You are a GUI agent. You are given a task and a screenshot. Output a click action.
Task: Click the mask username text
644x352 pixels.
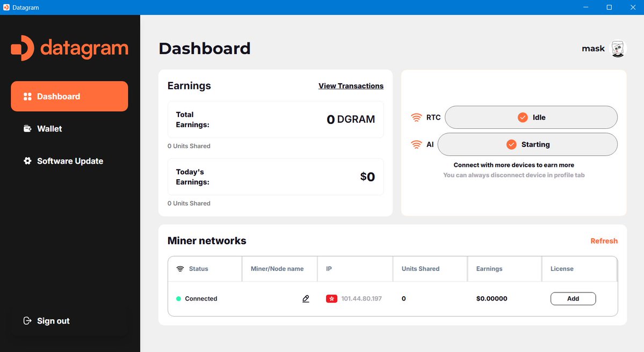[593, 48]
